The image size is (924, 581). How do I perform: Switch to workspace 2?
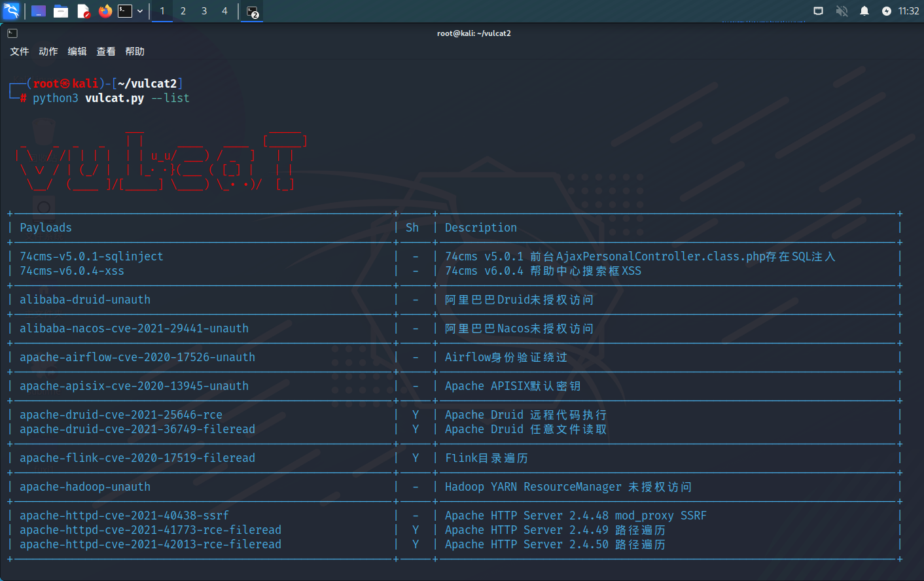tap(183, 11)
